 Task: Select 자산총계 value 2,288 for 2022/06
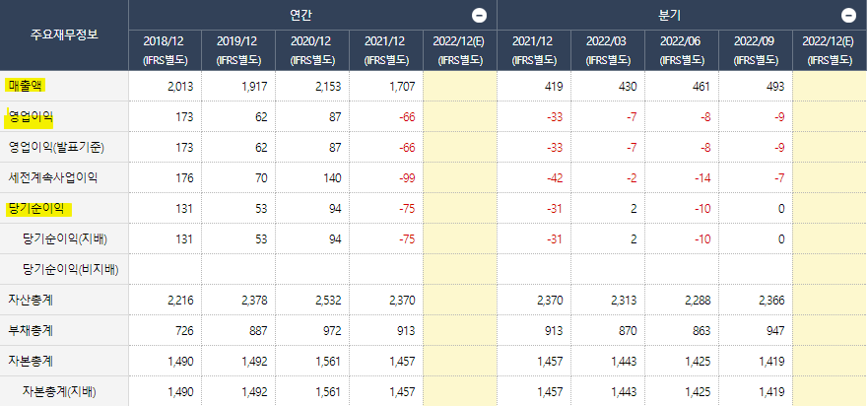698,301
